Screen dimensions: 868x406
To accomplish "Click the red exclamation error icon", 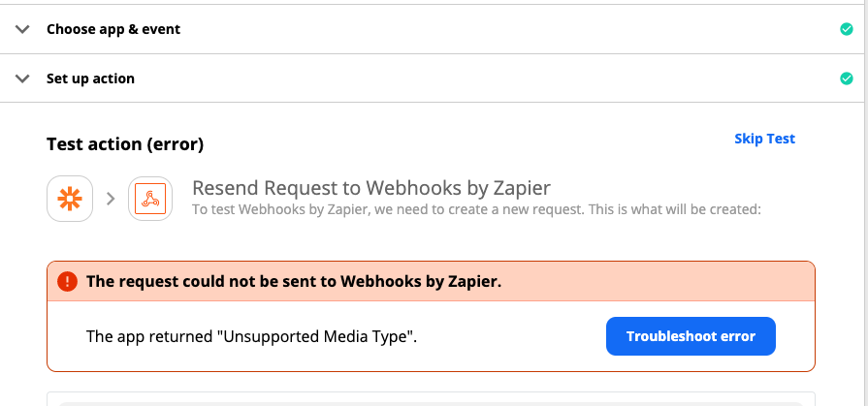I will (68, 282).
